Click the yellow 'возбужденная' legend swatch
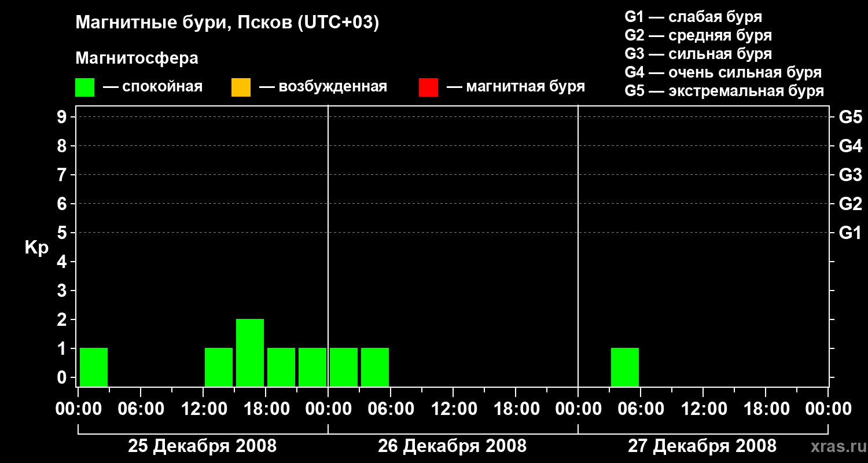Screen dimensions: 868x463 (241, 87)
